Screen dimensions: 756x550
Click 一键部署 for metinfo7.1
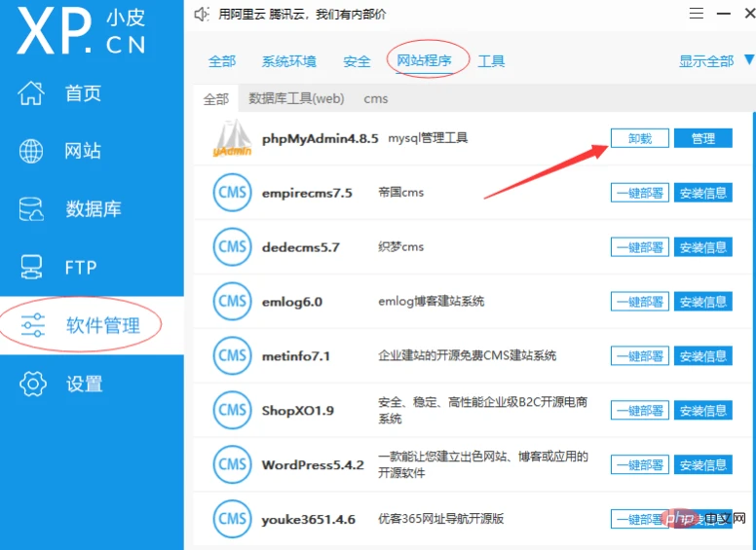[640, 356]
